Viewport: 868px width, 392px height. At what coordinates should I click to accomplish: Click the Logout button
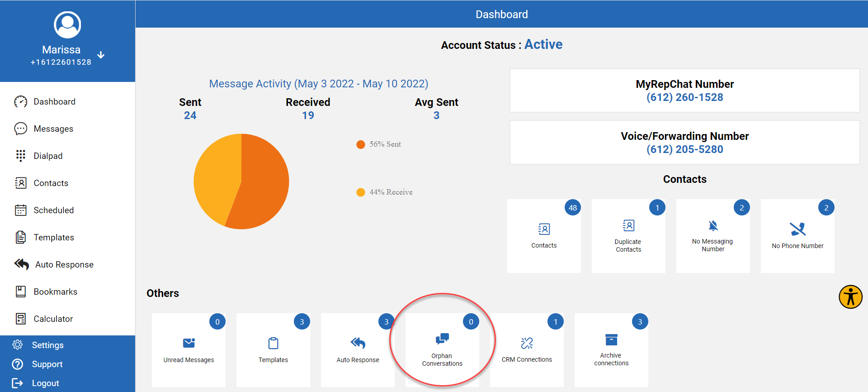click(45, 383)
